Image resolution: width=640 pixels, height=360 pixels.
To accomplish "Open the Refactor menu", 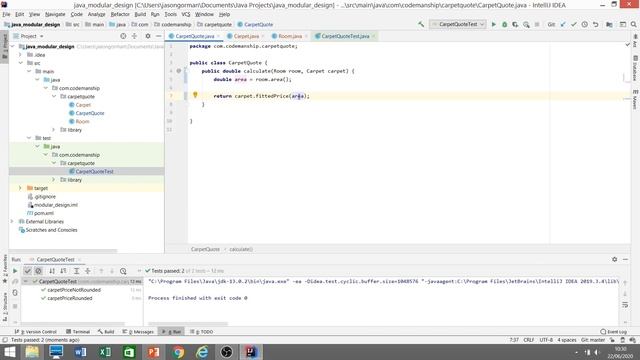I will pyautogui.click(x=120, y=14).
